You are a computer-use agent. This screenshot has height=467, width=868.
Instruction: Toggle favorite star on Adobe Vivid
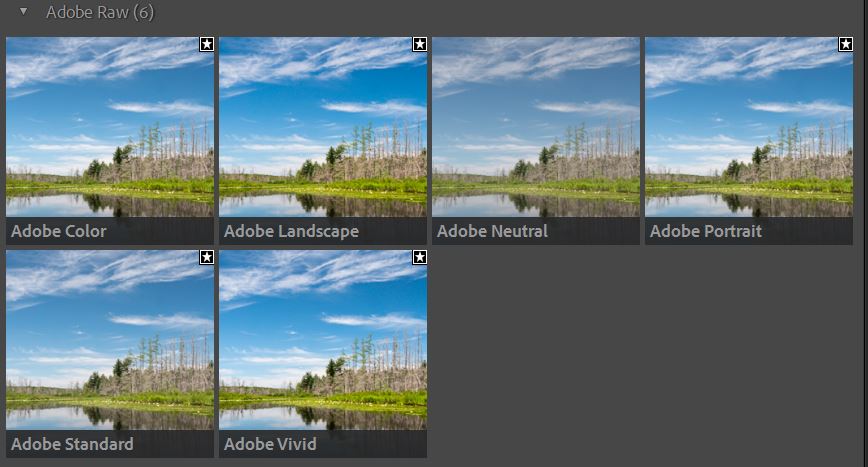(420, 257)
